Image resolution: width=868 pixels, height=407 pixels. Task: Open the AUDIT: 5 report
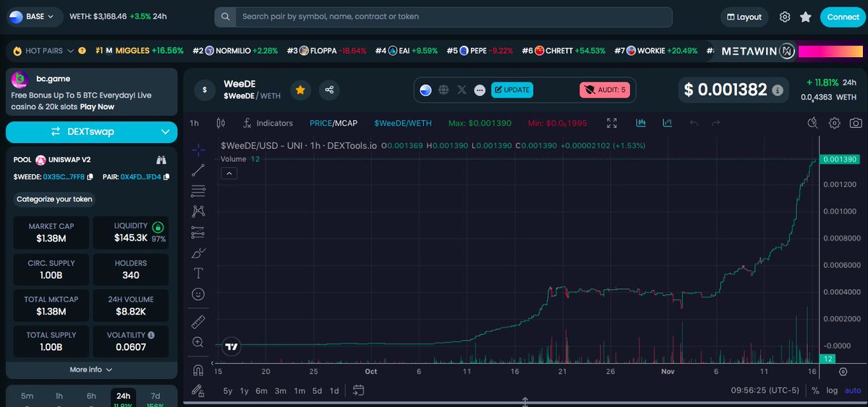pyautogui.click(x=605, y=90)
